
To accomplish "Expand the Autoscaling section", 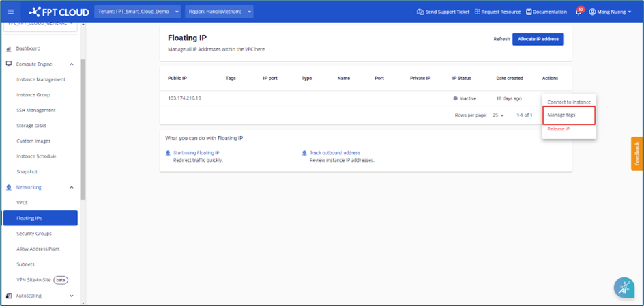I will click(72, 296).
